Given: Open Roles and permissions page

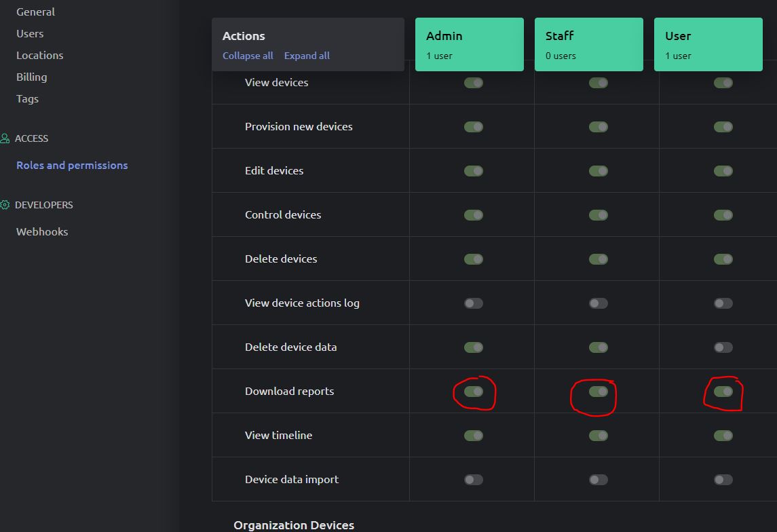Looking at the screenshot, I should [x=72, y=165].
